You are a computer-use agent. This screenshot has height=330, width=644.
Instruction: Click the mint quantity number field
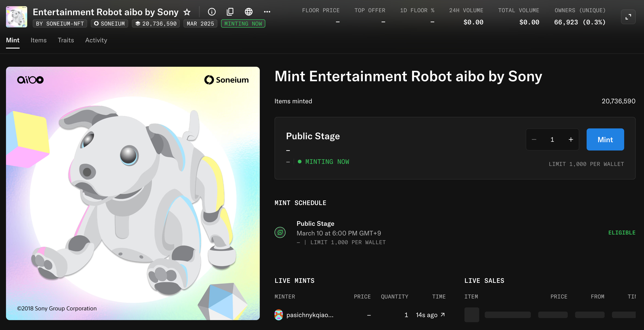coord(552,139)
